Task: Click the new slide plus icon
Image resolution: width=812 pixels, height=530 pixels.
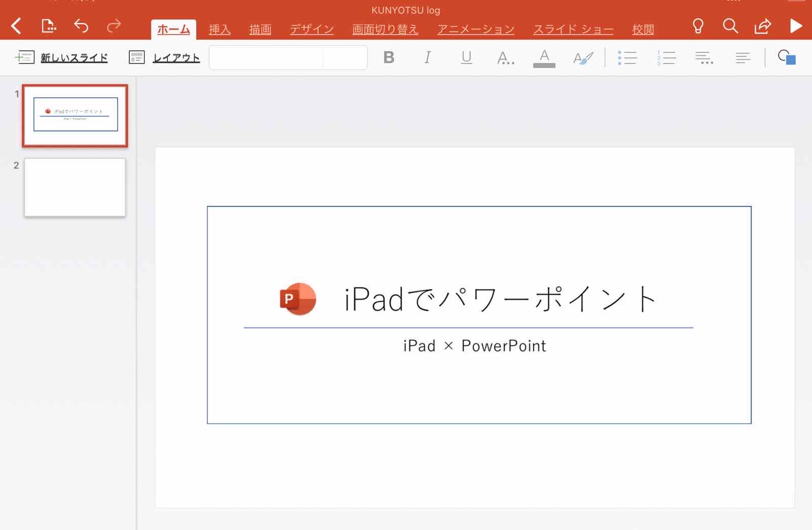Action: pyautogui.click(x=24, y=57)
